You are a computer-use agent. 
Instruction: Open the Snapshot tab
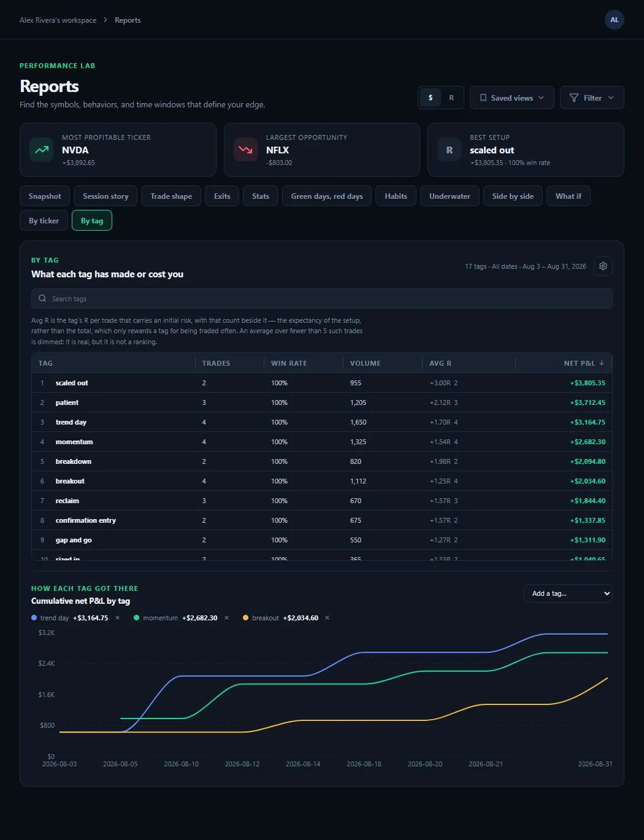(45, 196)
